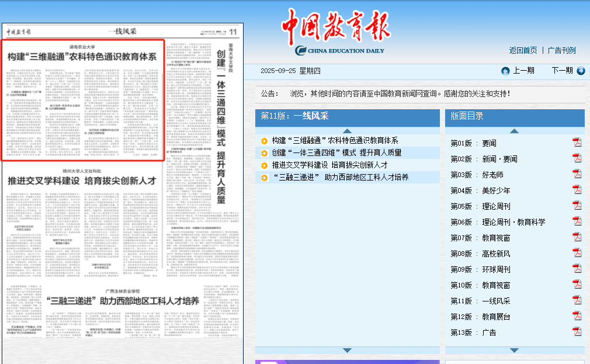590x364 pixels.
Task: Open PDF icon next to 第13版 广告
Action: tap(577, 332)
